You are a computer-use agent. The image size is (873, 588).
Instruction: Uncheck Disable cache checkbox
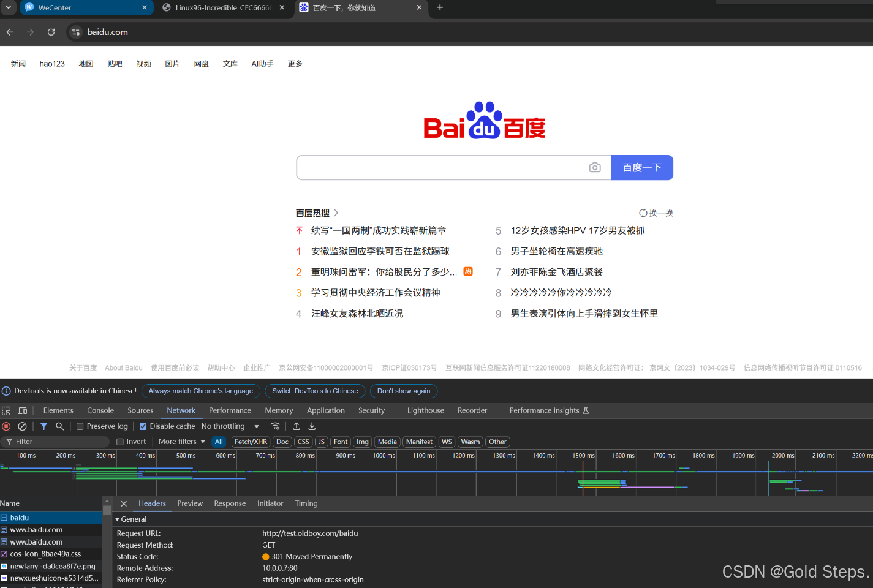click(x=143, y=426)
